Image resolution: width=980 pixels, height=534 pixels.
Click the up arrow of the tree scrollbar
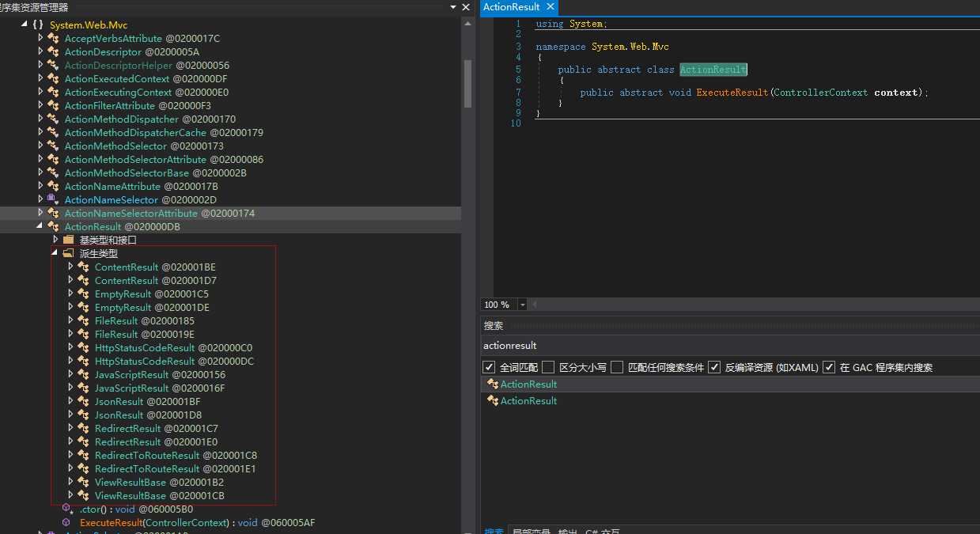tap(467, 24)
